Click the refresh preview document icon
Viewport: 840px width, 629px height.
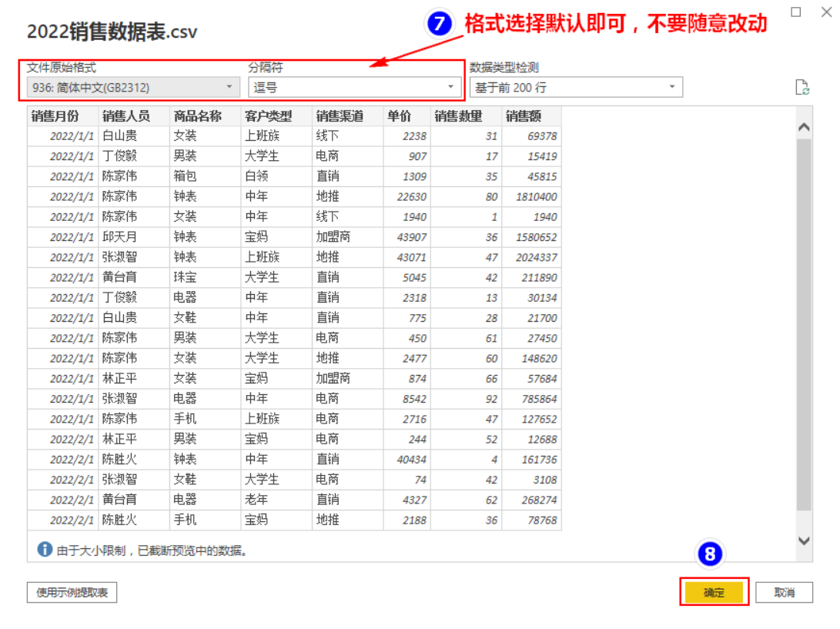802,87
